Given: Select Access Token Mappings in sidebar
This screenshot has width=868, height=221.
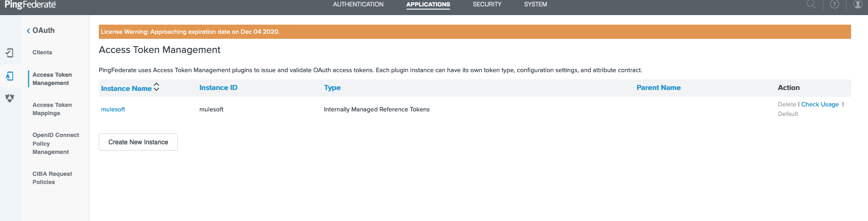Looking at the screenshot, I should [x=52, y=109].
